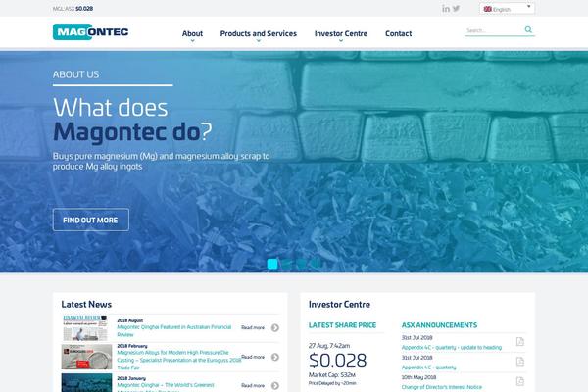Select the second carousel slide indicator
Image resolution: width=588 pixels, height=392 pixels.
click(286, 264)
